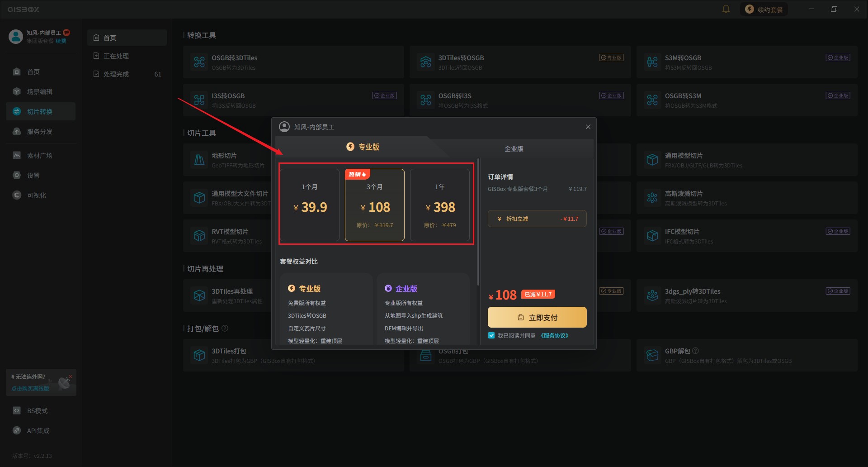Select the 1个月 ¥39.9 plan
868x467 pixels.
[x=310, y=205]
